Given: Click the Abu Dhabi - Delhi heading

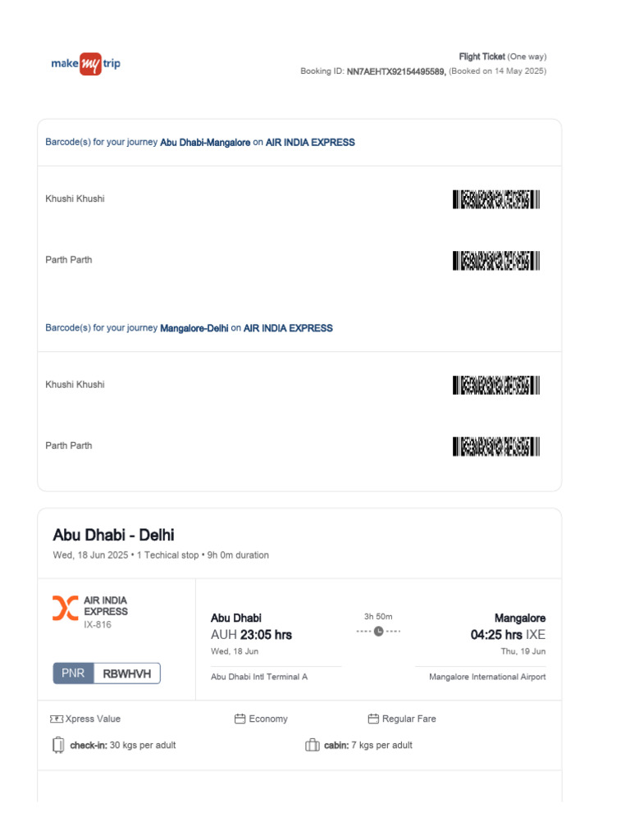Looking at the screenshot, I should click(x=114, y=536).
